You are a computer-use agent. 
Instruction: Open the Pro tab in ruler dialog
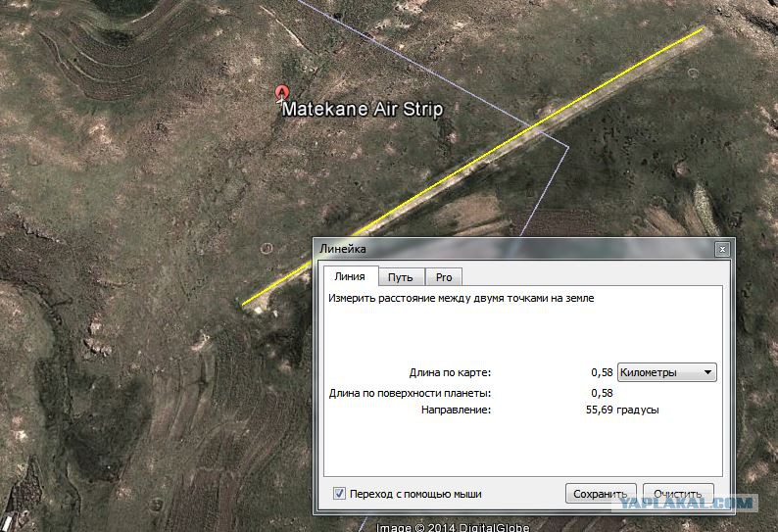444,277
